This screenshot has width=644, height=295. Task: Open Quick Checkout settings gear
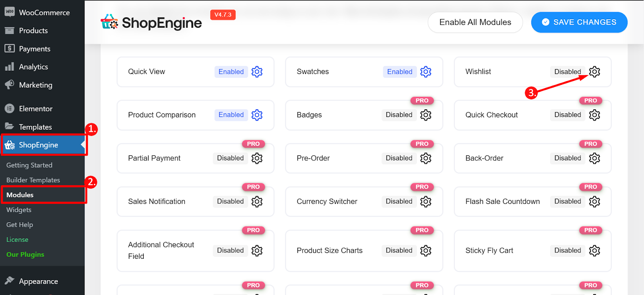(x=594, y=115)
